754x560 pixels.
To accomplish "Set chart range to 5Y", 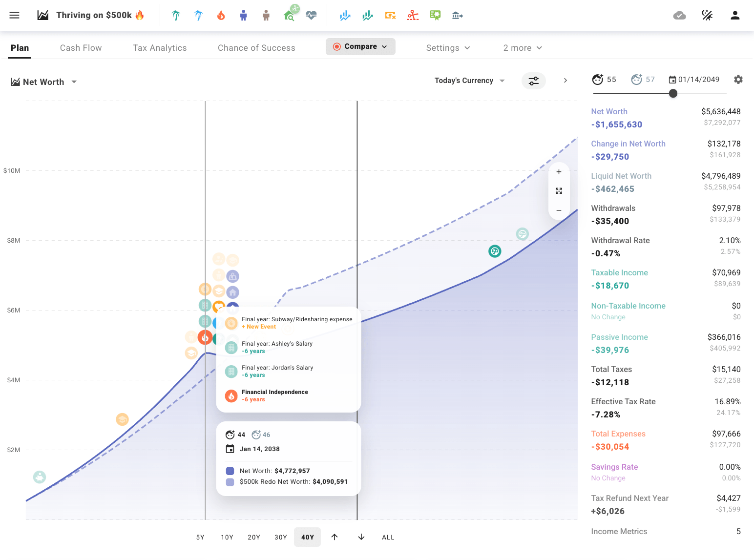I will click(x=200, y=537).
